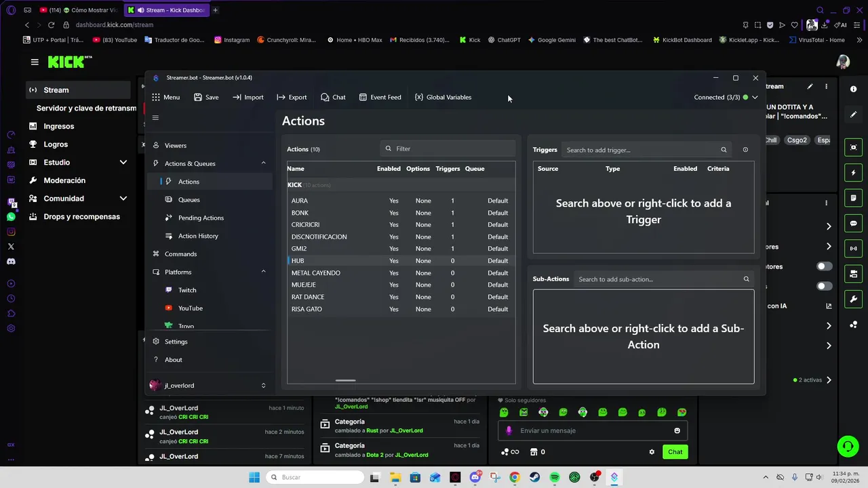The height and width of the screenshot is (488, 868).
Task: Click Export in Streamer.bot toolbar
Action: [x=292, y=97]
